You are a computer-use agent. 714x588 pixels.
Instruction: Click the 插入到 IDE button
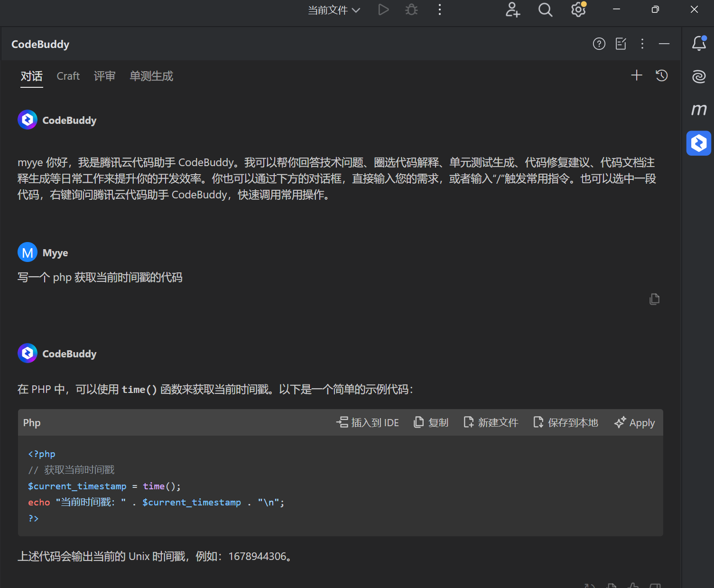point(368,422)
